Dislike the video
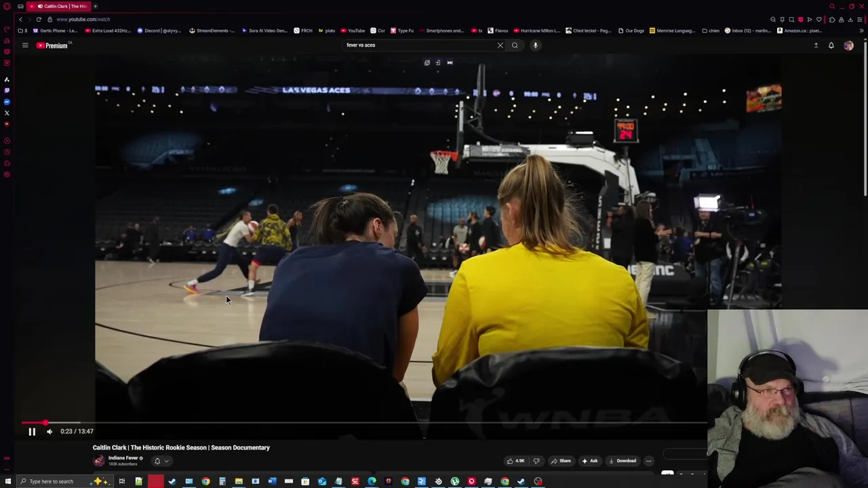The width and height of the screenshot is (868, 488). click(536, 461)
